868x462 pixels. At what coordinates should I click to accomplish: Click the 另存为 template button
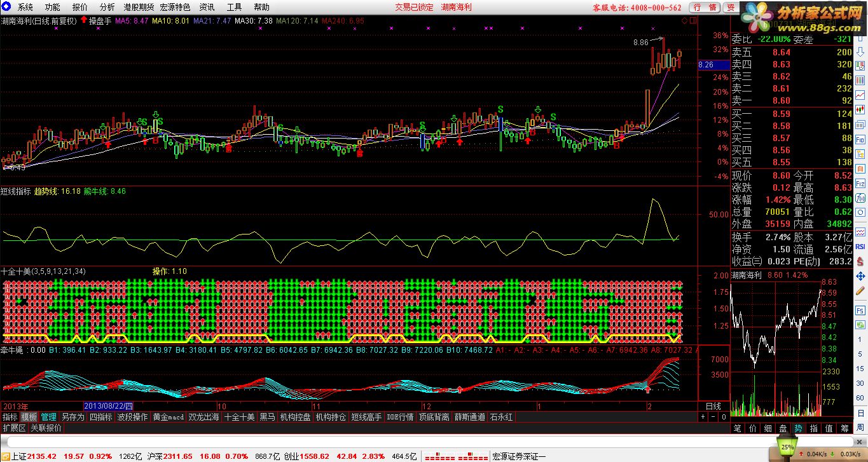[72, 417]
